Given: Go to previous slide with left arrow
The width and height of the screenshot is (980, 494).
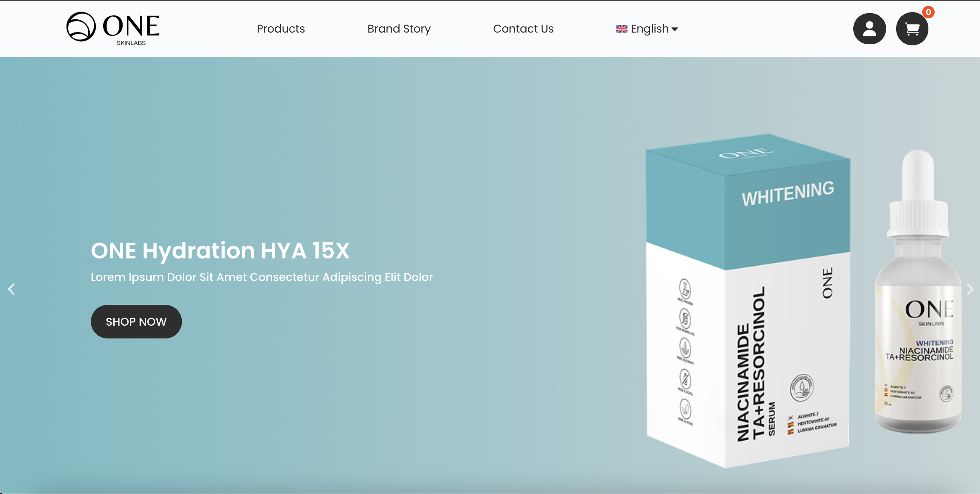Looking at the screenshot, I should click(11, 289).
